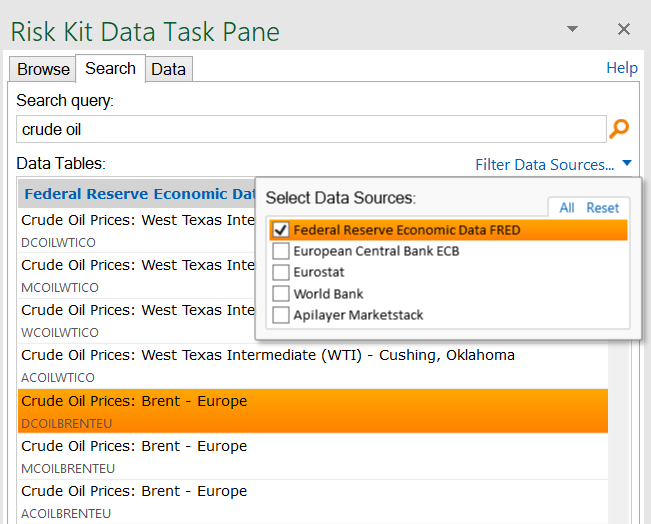Click the orange magnifier search icon
The width and height of the screenshot is (651, 524).
(619, 129)
